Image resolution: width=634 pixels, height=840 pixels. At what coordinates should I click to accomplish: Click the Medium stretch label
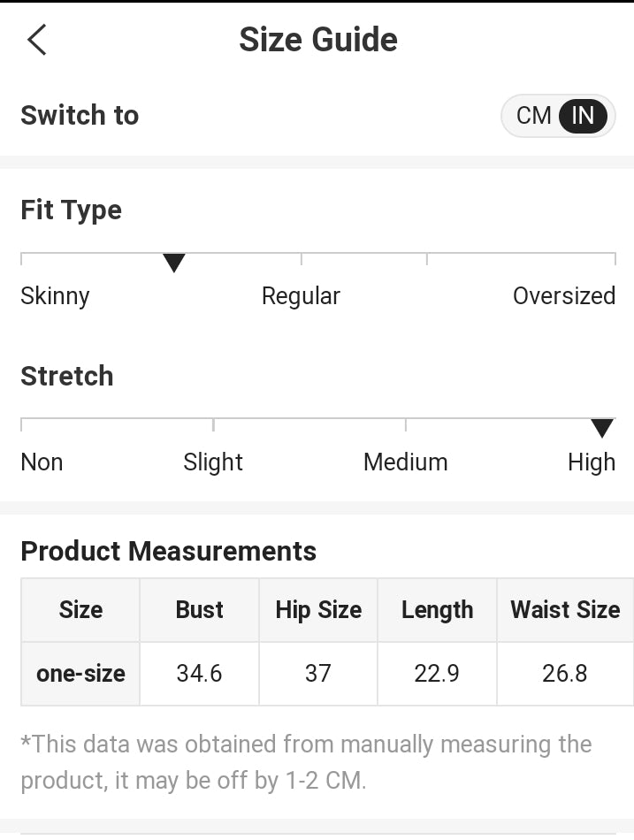[405, 462]
